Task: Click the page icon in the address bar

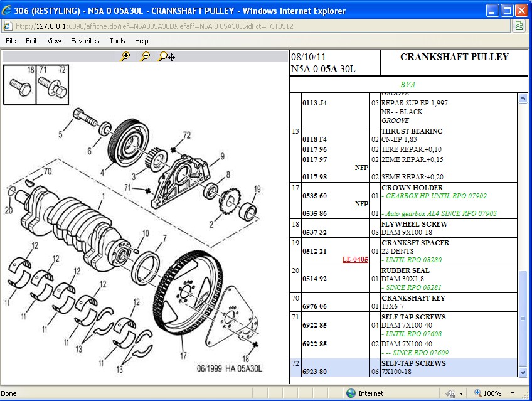Action: pos(7,26)
